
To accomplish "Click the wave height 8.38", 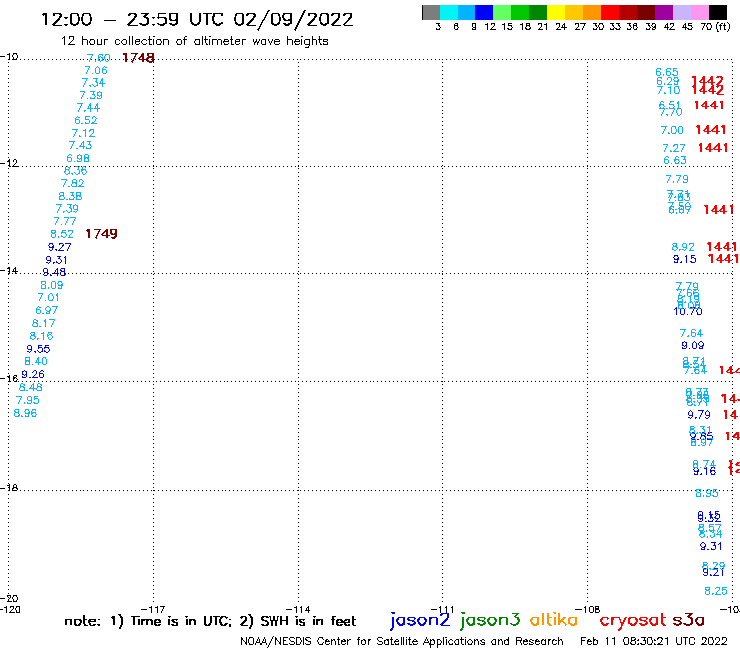I will click(x=70, y=196).
